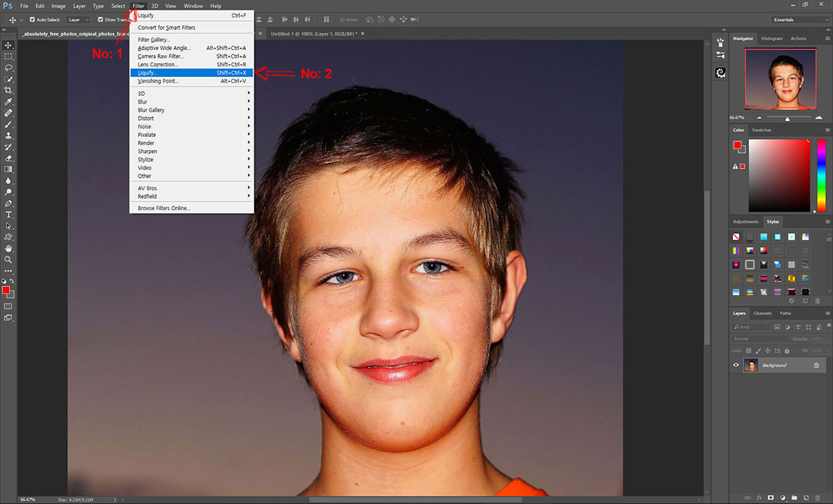Screen dimensions: 833x504
Task: Select the Lasso tool
Action: (8, 68)
